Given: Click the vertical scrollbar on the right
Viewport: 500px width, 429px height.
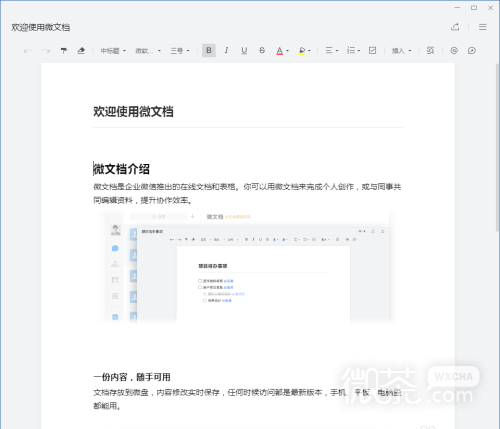Looking at the screenshot, I should tap(497, 147).
